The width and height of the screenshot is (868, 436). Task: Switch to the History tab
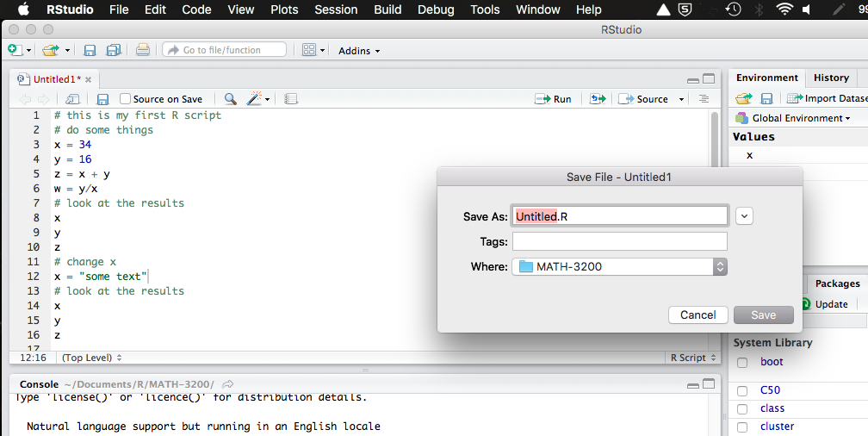coord(831,78)
